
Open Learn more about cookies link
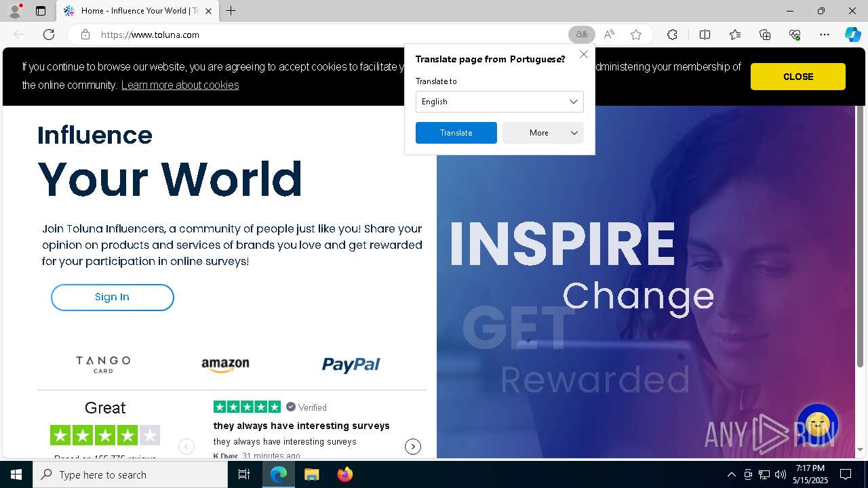tap(180, 85)
